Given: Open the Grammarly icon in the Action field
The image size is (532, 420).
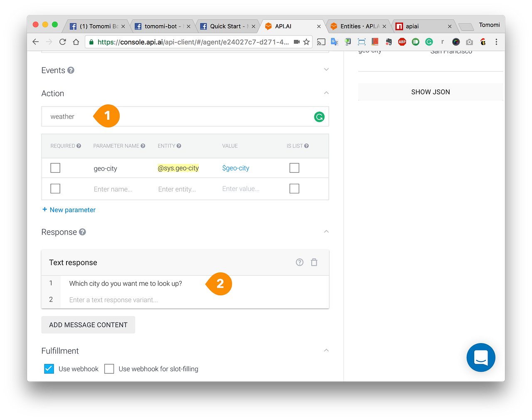Looking at the screenshot, I should tap(319, 117).
